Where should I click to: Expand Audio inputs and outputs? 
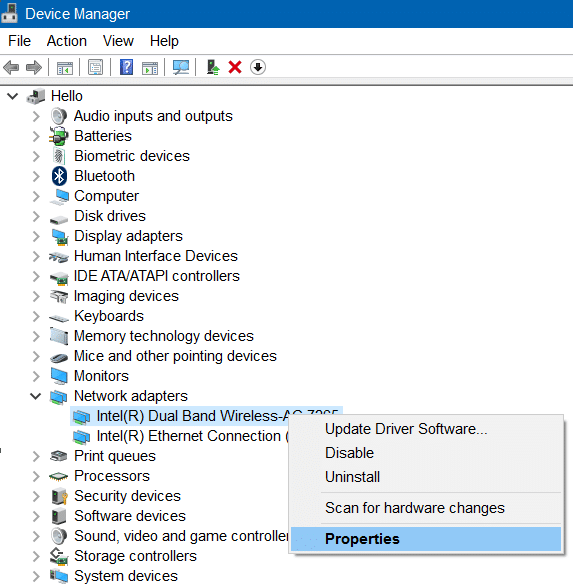point(36,117)
